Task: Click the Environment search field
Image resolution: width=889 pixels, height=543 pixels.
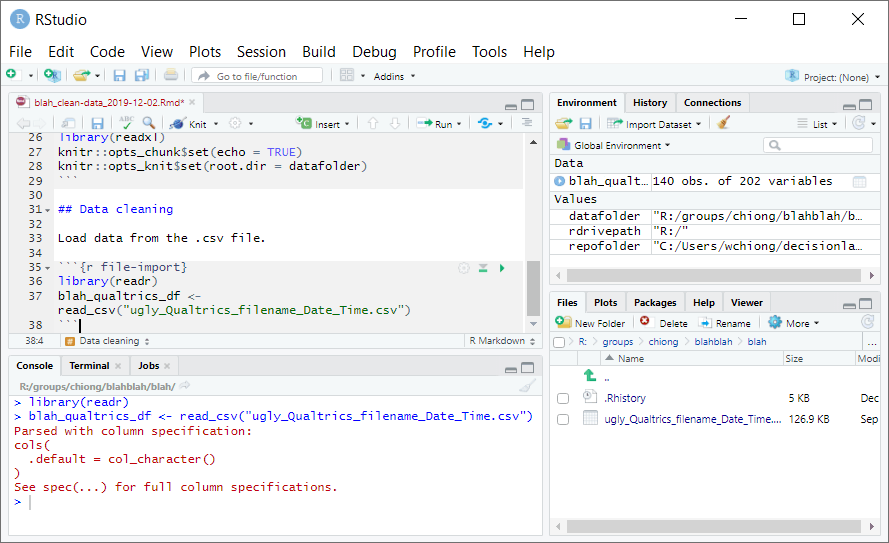Action: tap(818, 145)
